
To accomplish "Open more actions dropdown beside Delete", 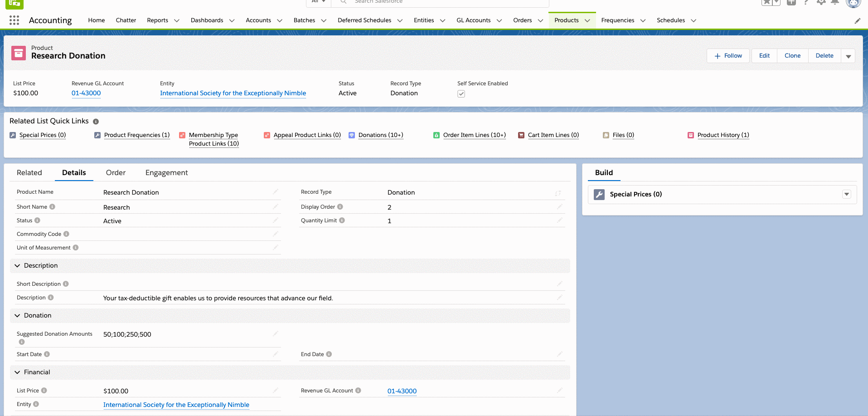I will click(848, 56).
